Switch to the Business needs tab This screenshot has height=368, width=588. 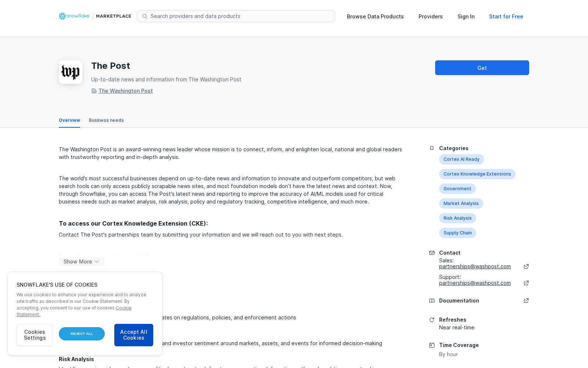point(106,120)
